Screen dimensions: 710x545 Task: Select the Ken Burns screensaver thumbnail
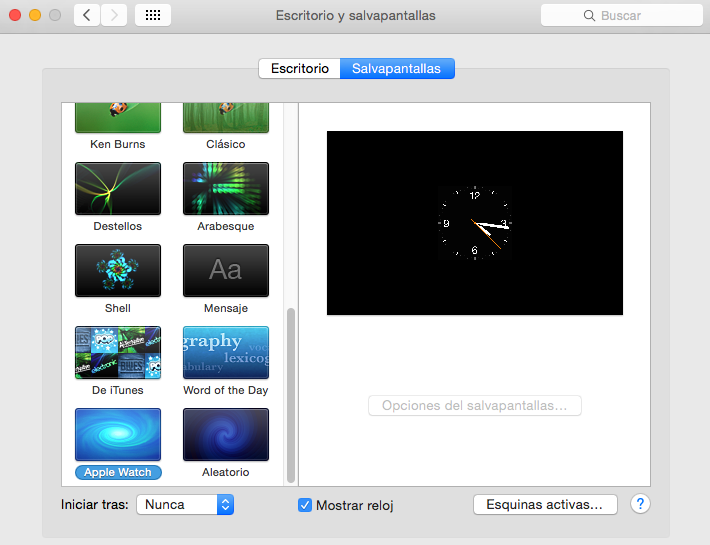point(118,118)
